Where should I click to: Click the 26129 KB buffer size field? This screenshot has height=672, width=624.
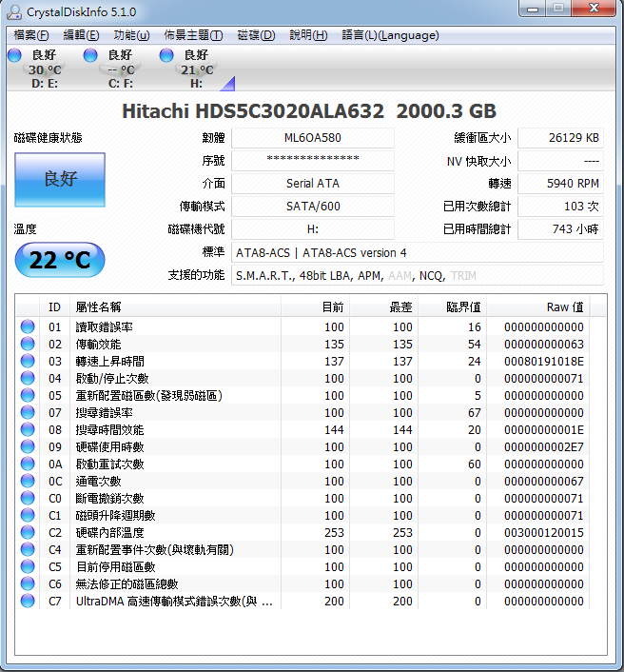click(x=560, y=138)
